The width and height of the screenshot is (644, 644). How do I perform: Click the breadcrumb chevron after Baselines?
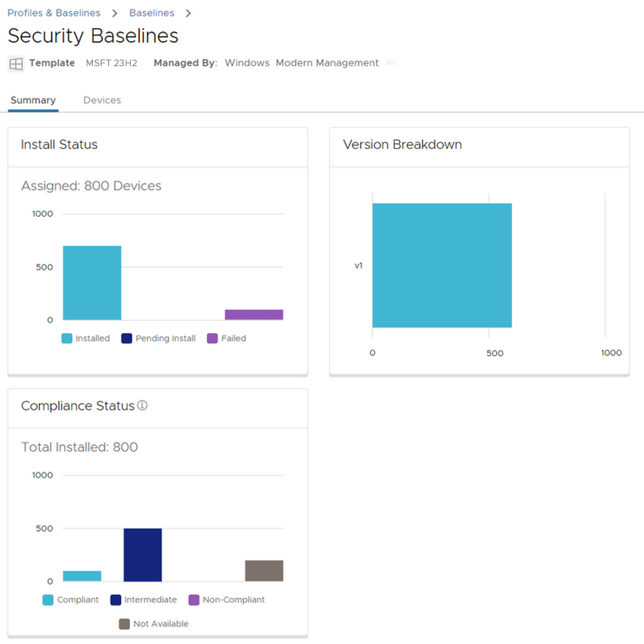pos(188,12)
